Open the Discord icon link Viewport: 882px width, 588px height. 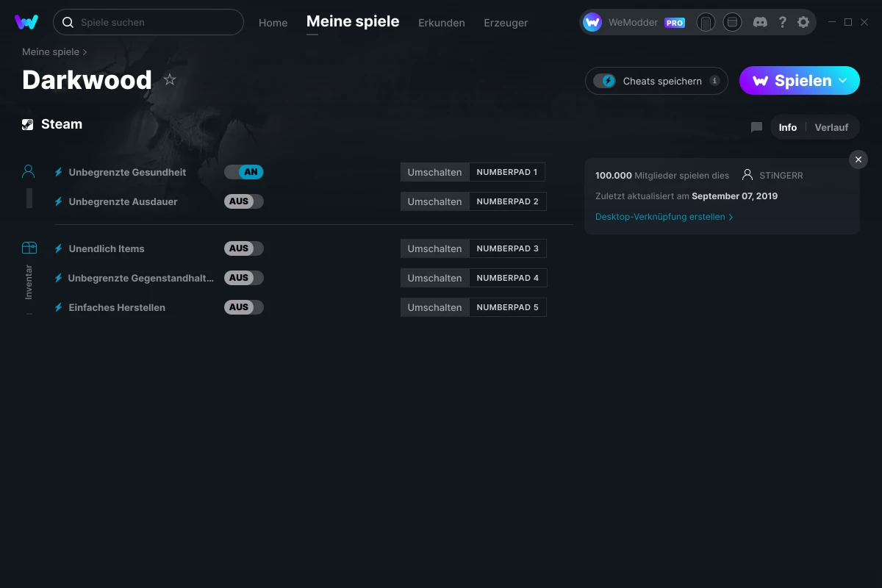tap(761, 22)
